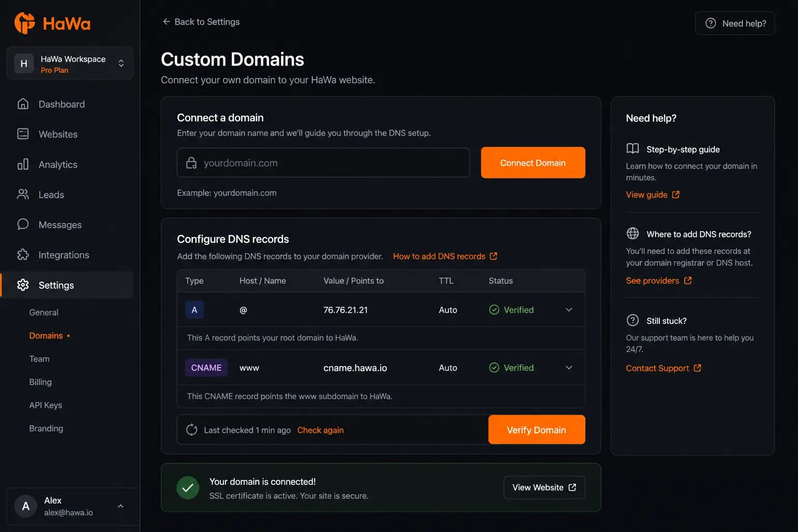This screenshot has width=798, height=532.
Task: Click Auto TTL in A record row
Action: pyautogui.click(x=448, y=310)
